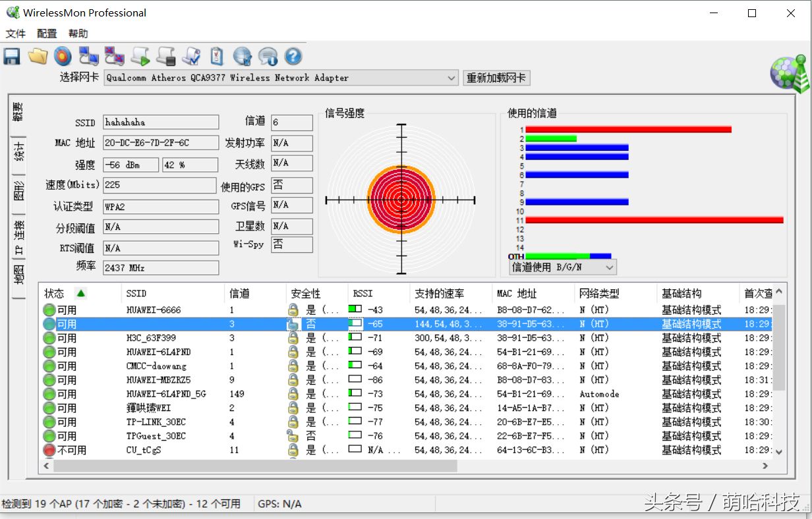The height and width of the screenshot is (519, 812).
Task: Click the green status icon for CMCC-daowang
Action: tap(49, 366)
